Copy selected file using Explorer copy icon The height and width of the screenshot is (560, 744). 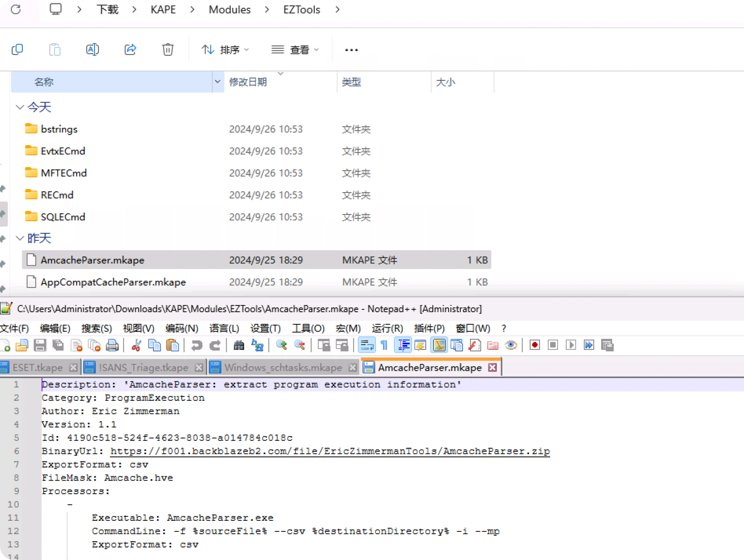pos(18,49)
